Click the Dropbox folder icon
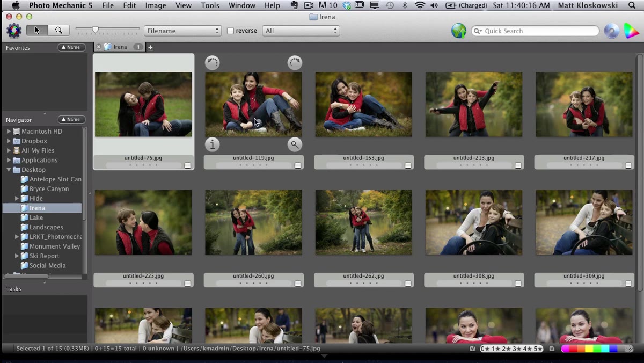This screenshot has width=644, height=363. (x=17, y=141)
